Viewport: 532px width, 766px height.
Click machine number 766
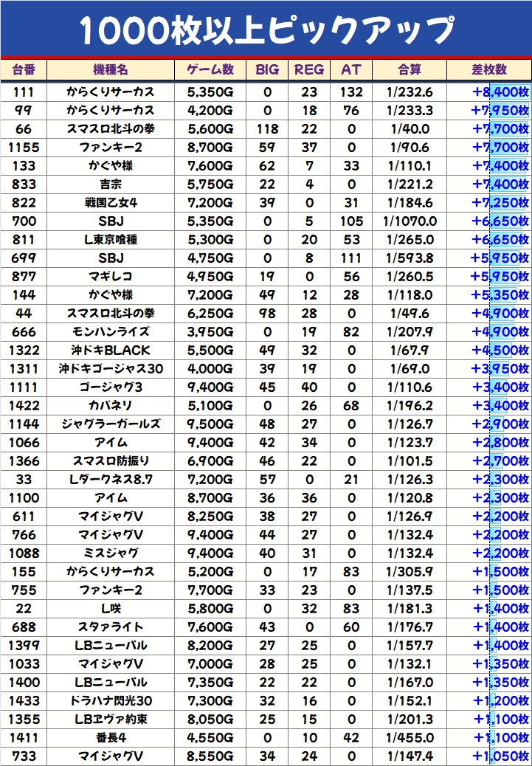coord(24,535)
